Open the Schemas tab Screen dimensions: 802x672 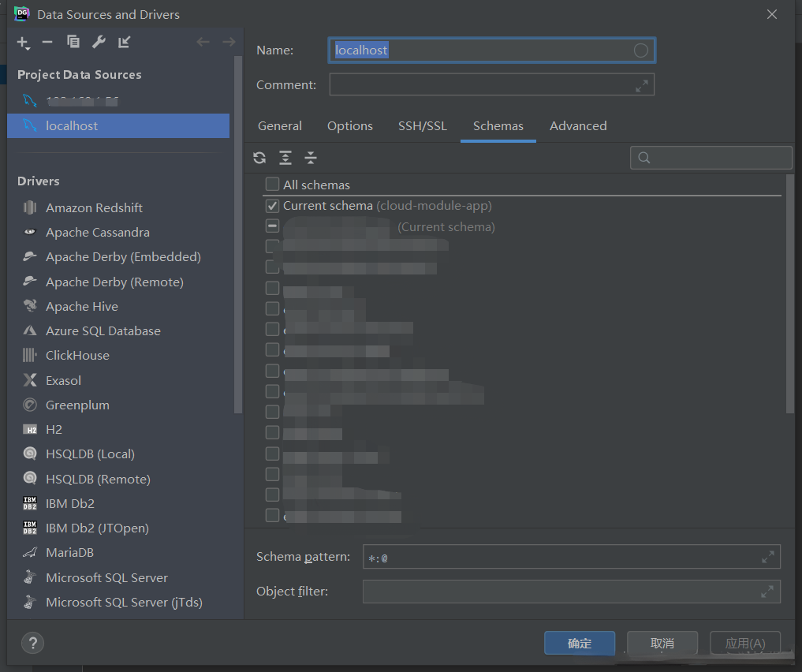(x=498, y=126)
